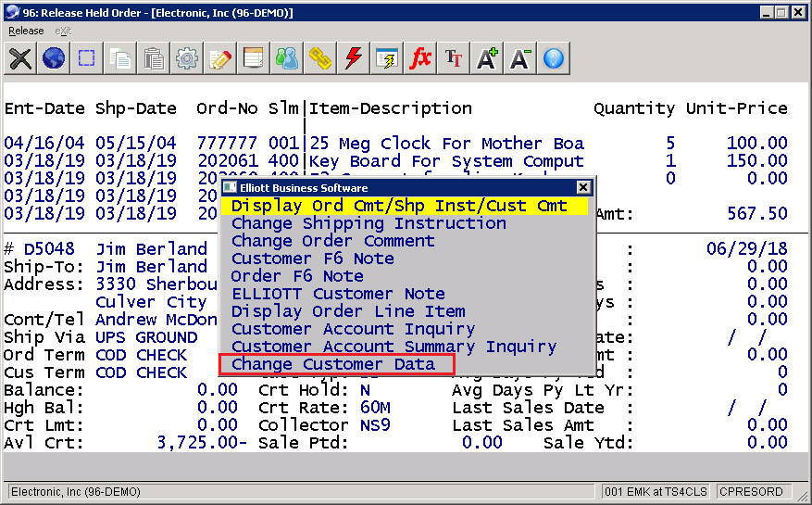
Task: Click the Culver City address line
Action: pyautogui.click(x=151, y=302)
